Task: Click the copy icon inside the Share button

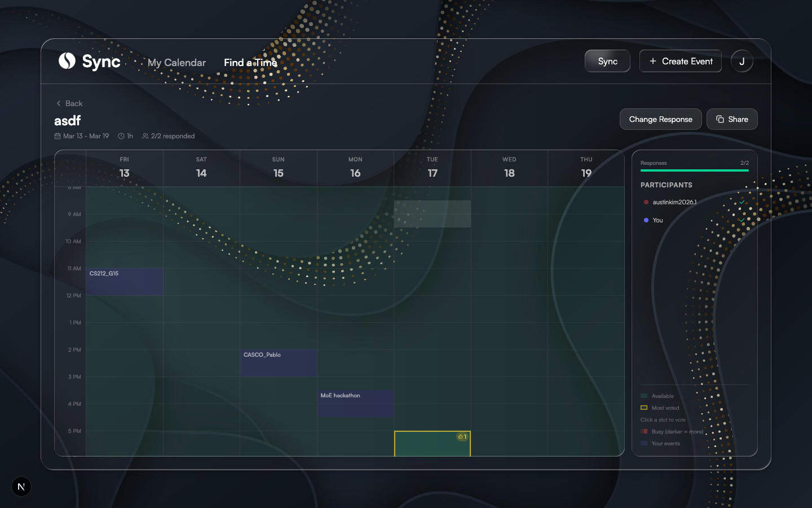Action: pyautogui.click(x=720, y=119)
